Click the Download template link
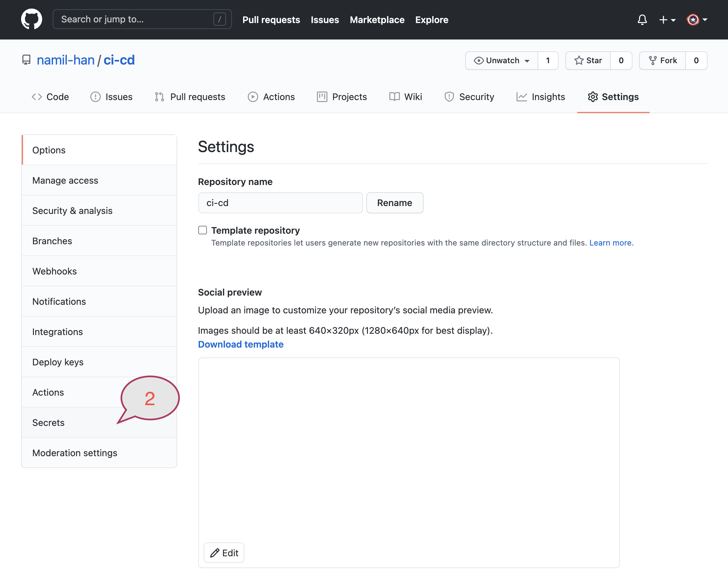Viewport: 728px width, 576px height. [240, 344]
